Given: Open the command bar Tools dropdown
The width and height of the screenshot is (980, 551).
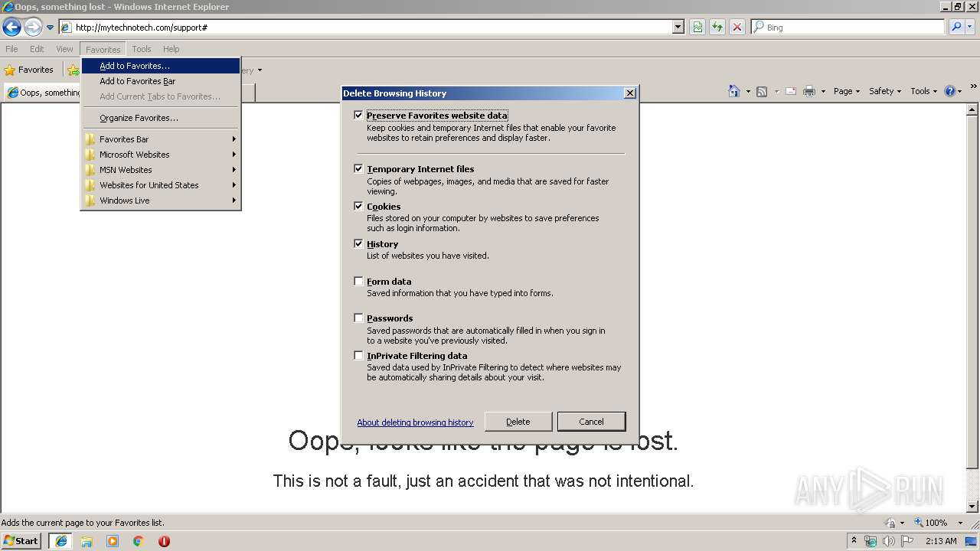Looking at the screenshot, I should tap(924, 91).
